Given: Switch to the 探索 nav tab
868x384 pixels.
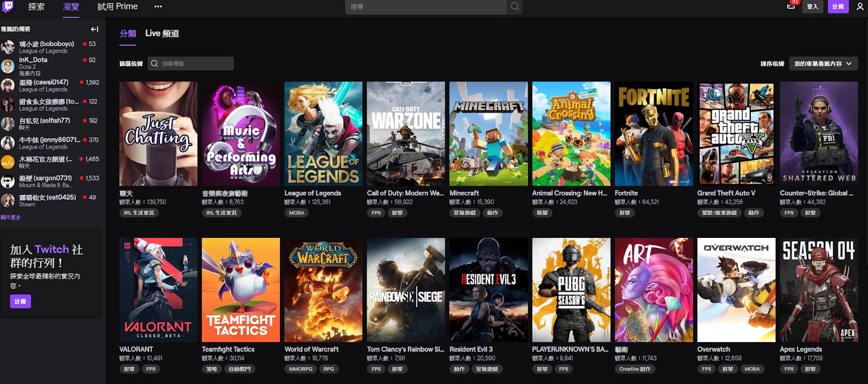Looking at the screenshot, I should point(36,7).
